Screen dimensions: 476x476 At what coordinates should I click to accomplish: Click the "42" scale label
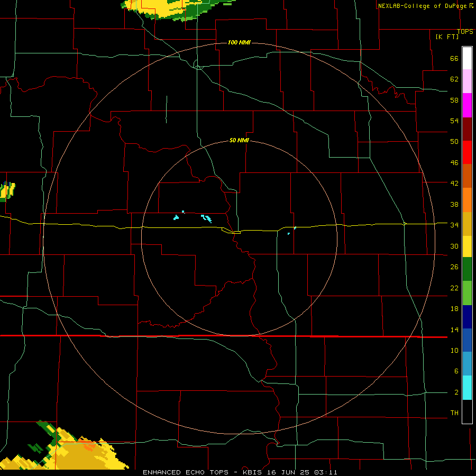click(x=454, y=184)
